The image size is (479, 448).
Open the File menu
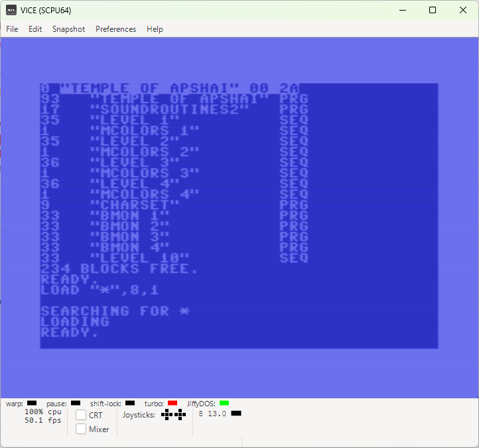[x=12, y=29]
